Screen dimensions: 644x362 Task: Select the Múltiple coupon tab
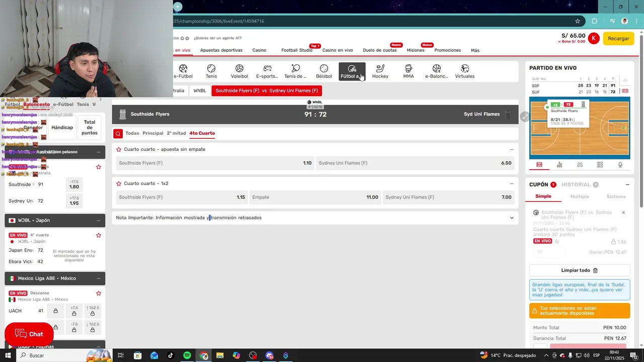click(x=580, y=197)
